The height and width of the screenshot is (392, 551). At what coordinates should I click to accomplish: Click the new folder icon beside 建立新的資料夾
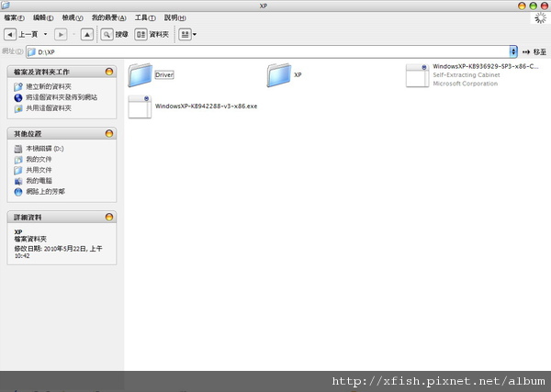click(x=18, y=87)
